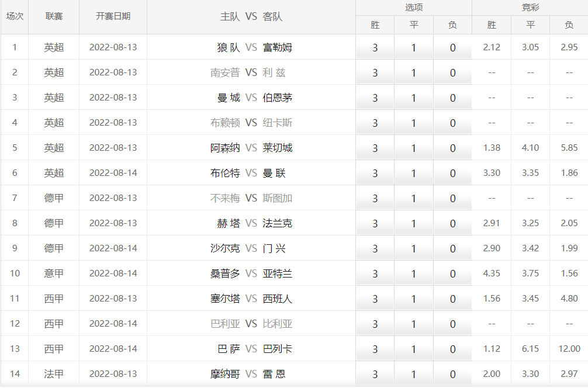Click 竞彩 win odds 2.12
The image size is (588, 388).
(492, 47)
